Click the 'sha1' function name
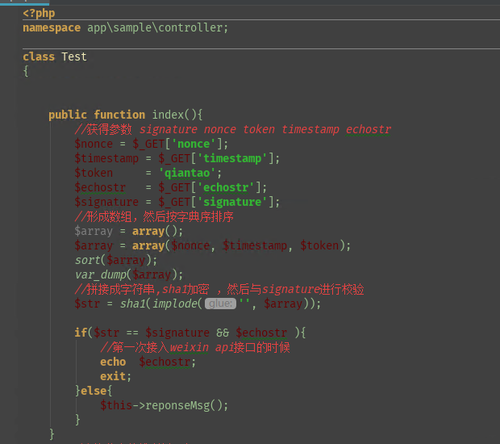Image resolution: width=500 pixels, height=444 pixels. [x=133, y=304]
